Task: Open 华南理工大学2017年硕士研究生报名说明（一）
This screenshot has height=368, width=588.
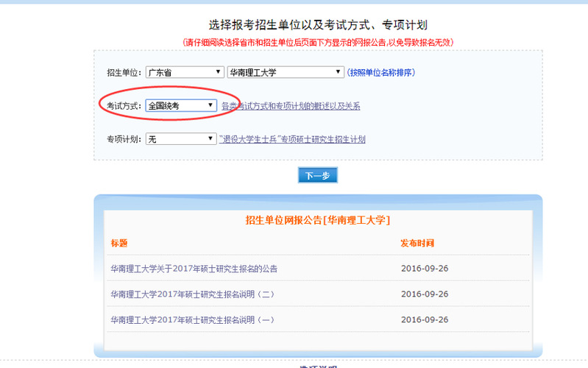Action: pyautogui.click(x=192, y=320)
